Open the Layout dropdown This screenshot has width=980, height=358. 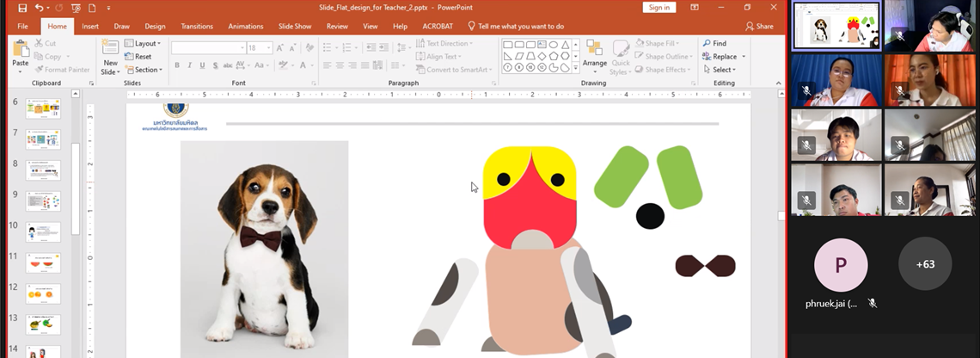142,43
